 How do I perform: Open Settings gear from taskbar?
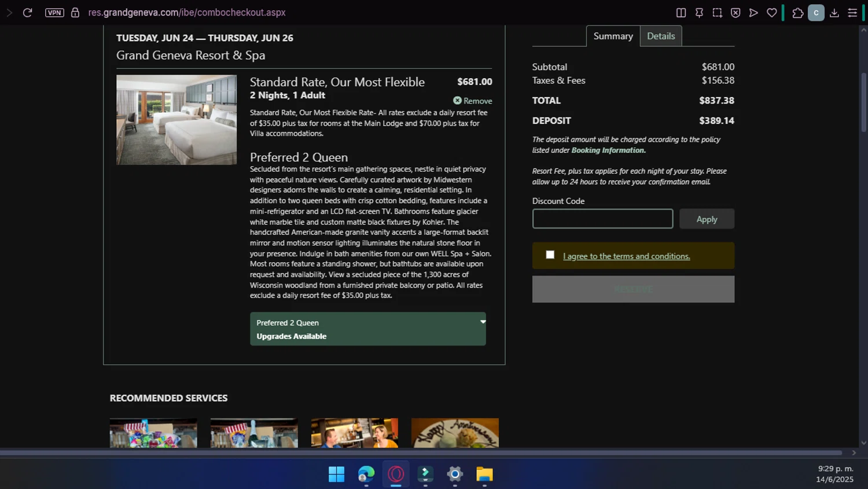coord(455,474)
